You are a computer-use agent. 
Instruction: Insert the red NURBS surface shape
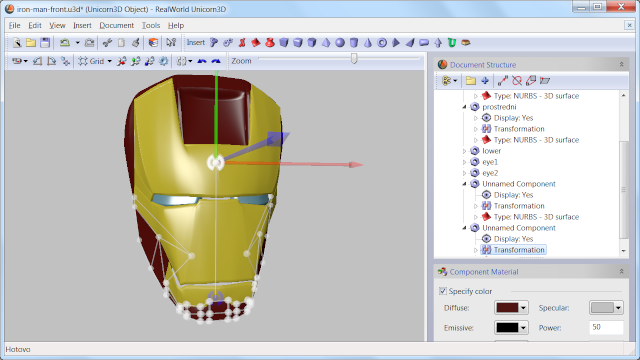click(x=256, y=42)
